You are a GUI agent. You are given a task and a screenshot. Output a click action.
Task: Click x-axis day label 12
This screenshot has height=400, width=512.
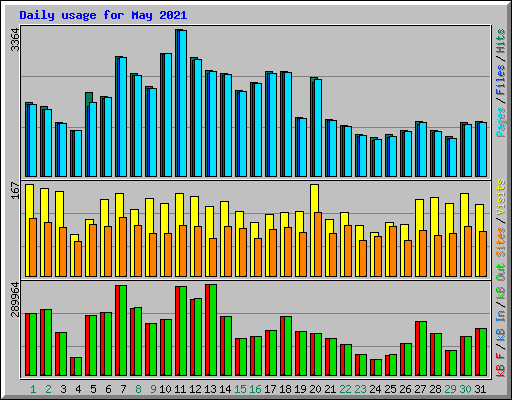coord(195,389)
